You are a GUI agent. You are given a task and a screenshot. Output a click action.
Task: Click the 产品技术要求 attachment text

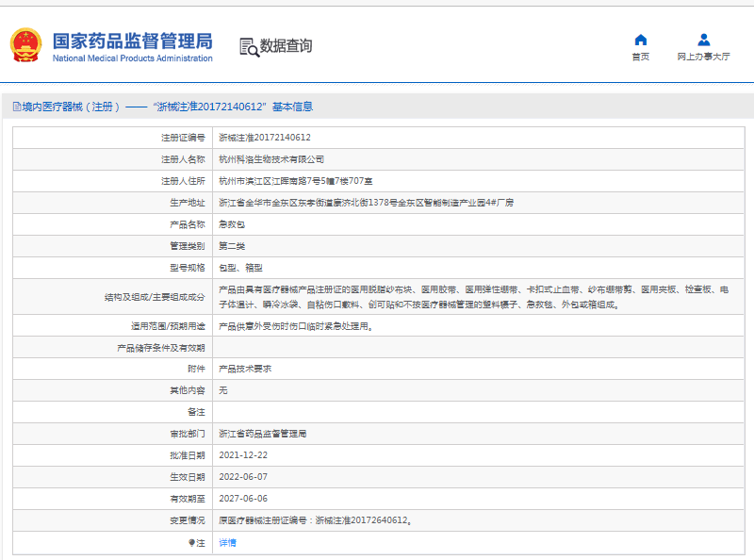(x=245, y=370)
